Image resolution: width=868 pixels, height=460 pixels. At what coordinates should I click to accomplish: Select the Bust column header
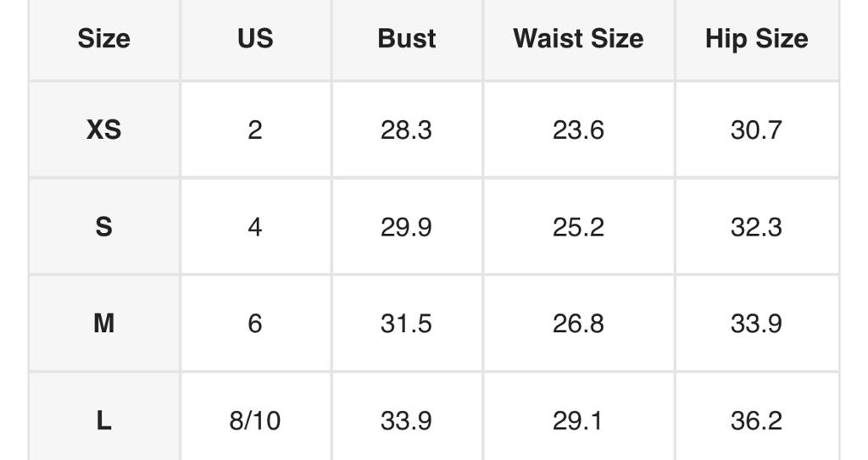407,39
